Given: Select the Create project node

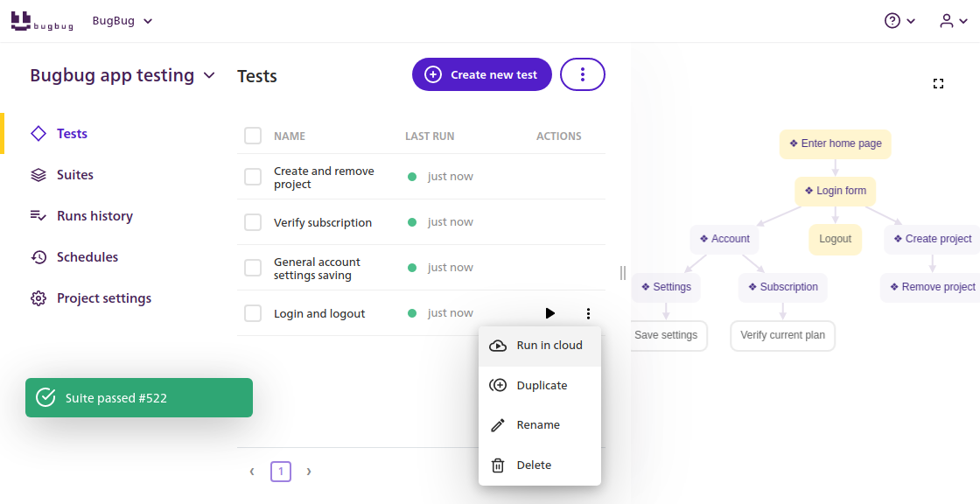Looking at the screenshot, I should click(x=932, y=240).
